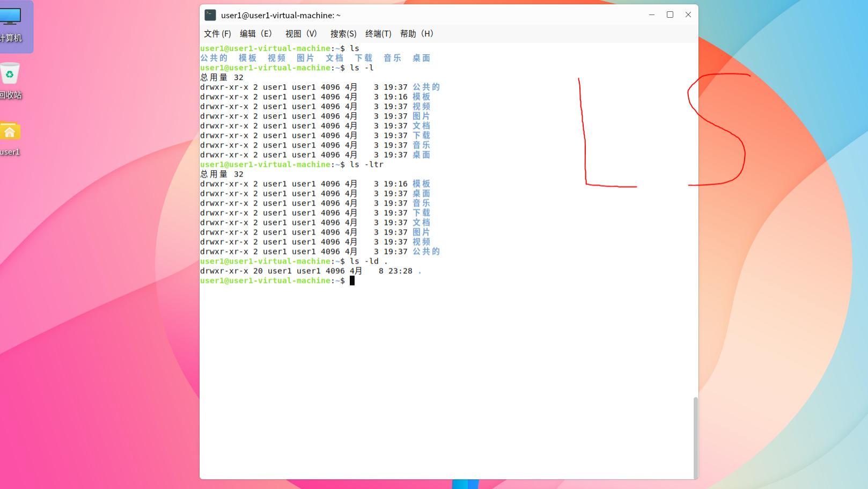Click 模板 in the ls -ltr listing
Screen dimensions: 868x489
click(422, 184)
